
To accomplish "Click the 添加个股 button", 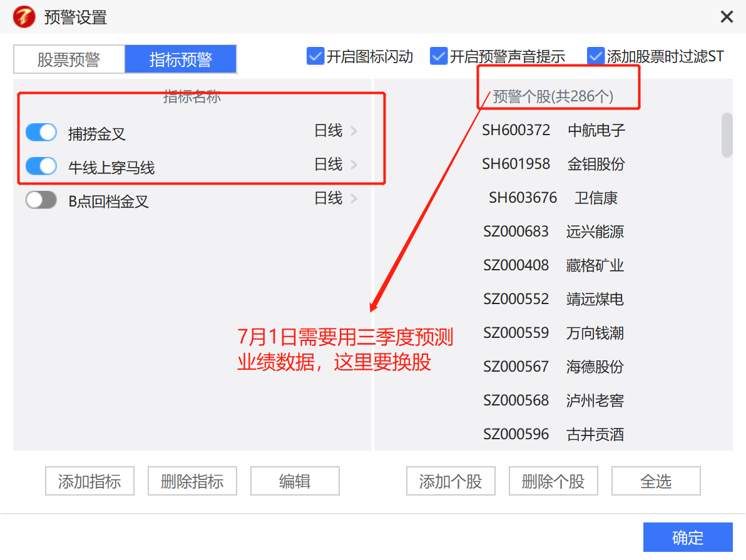I will click(x=451, y=481).
